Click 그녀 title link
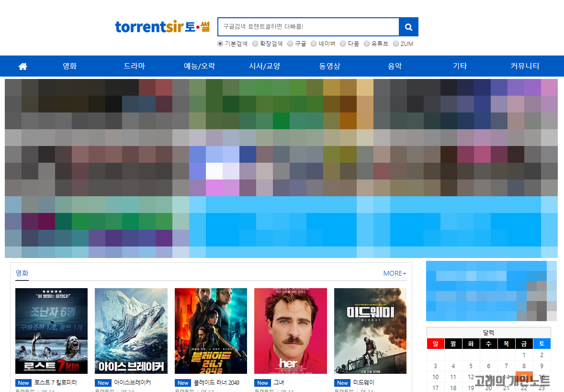 [x=279, y=382]
